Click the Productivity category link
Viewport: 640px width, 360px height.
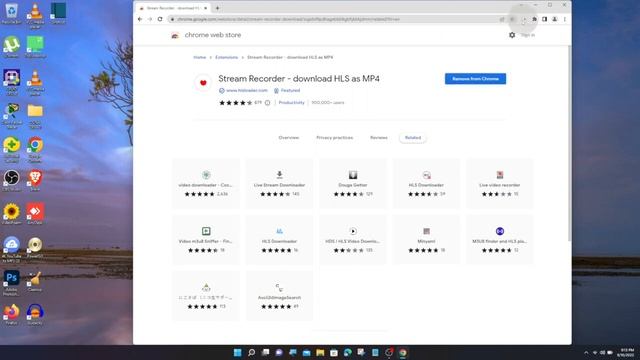(x=291, y=103)
